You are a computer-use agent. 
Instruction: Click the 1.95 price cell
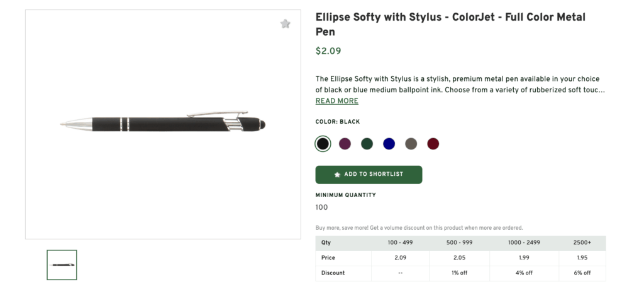(x=582, y=258)
